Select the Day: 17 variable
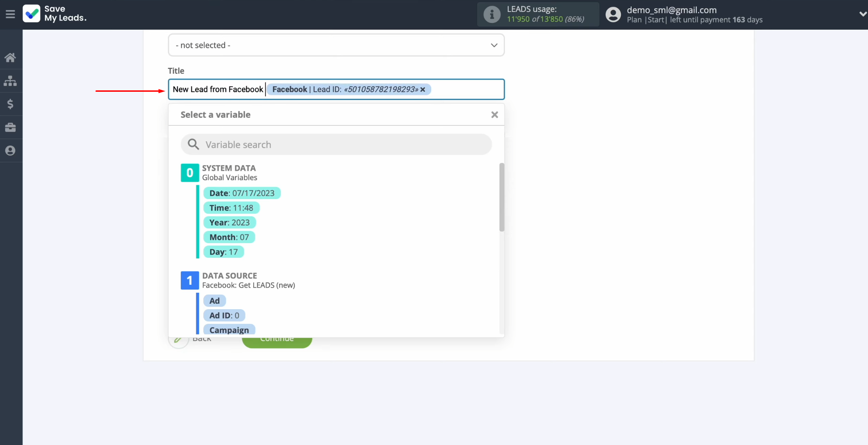 [x=223, y=252]
